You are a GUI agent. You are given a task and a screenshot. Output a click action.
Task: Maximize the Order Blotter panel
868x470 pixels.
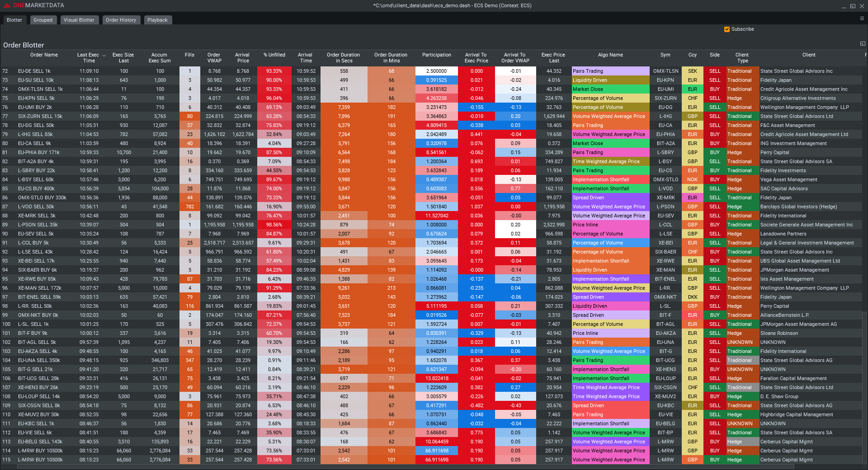click(862, 44)
